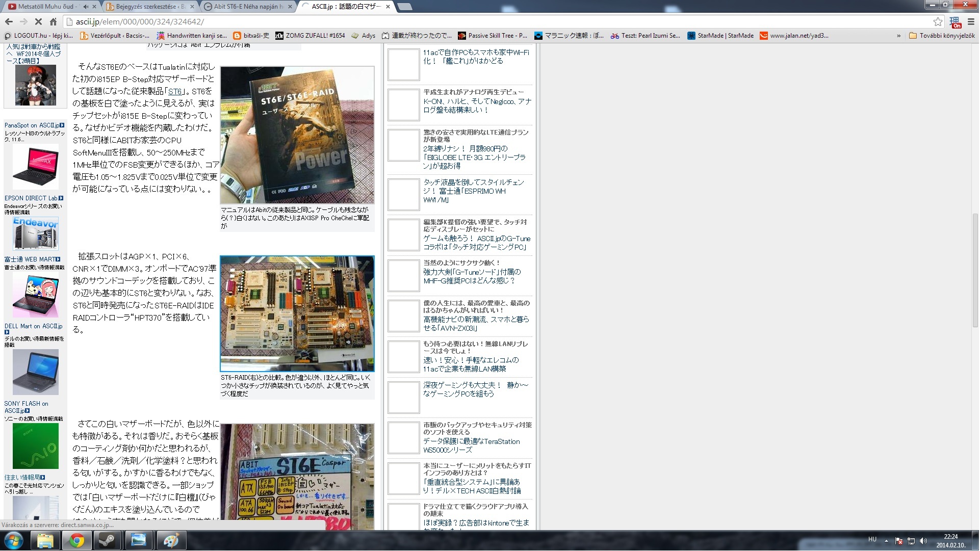Bookmark this page with the star

[x=938, y=21]
